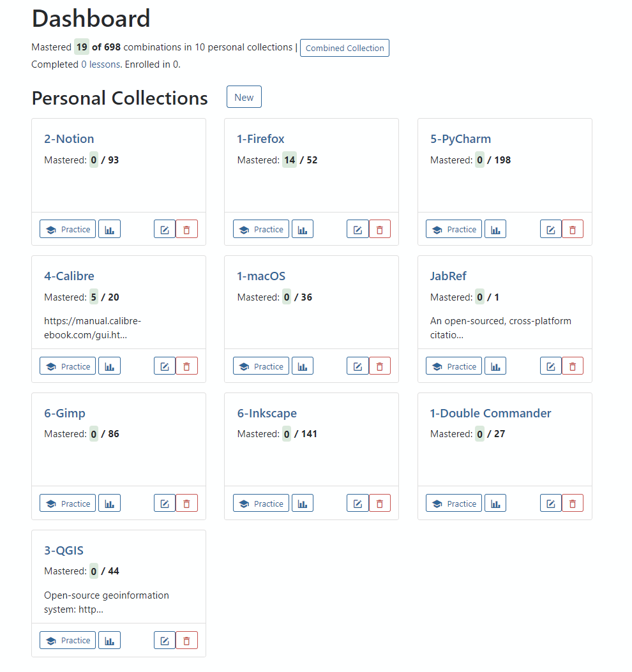The height and width of the screenshot is (672, 632).
Task: Begin Practice for 6-Inkscape
Action: [261, 503]
